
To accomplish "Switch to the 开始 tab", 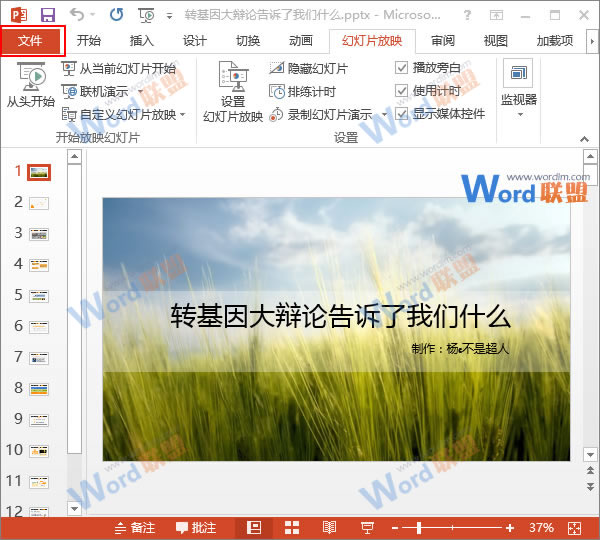I will (88, 41).
